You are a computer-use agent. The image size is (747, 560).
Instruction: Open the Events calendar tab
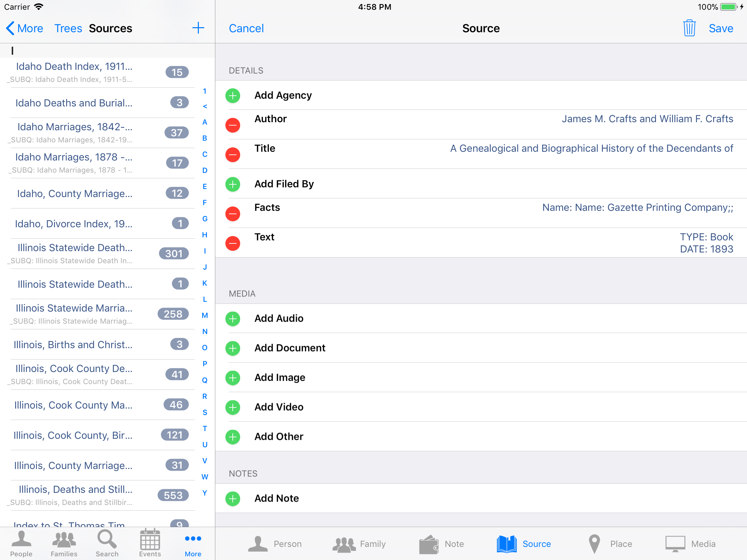pos(150,543)
